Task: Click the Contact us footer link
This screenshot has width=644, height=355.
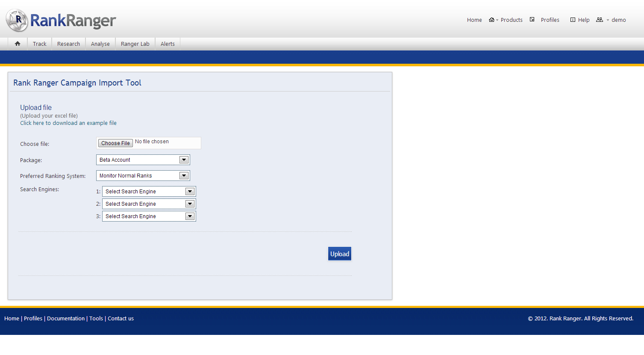Action: tap(121, 319)
